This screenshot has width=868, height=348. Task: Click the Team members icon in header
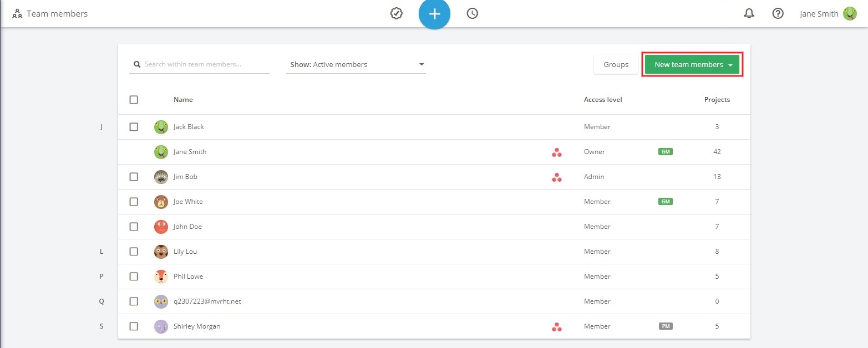17,13
